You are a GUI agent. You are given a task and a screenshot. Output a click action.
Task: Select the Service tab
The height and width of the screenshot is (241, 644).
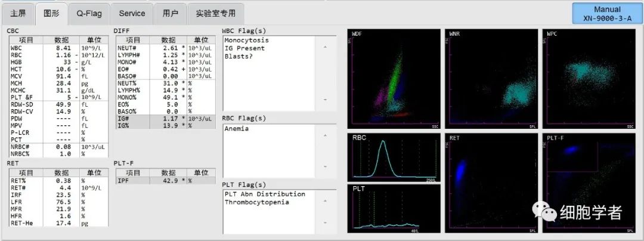[x=132, y=13]
